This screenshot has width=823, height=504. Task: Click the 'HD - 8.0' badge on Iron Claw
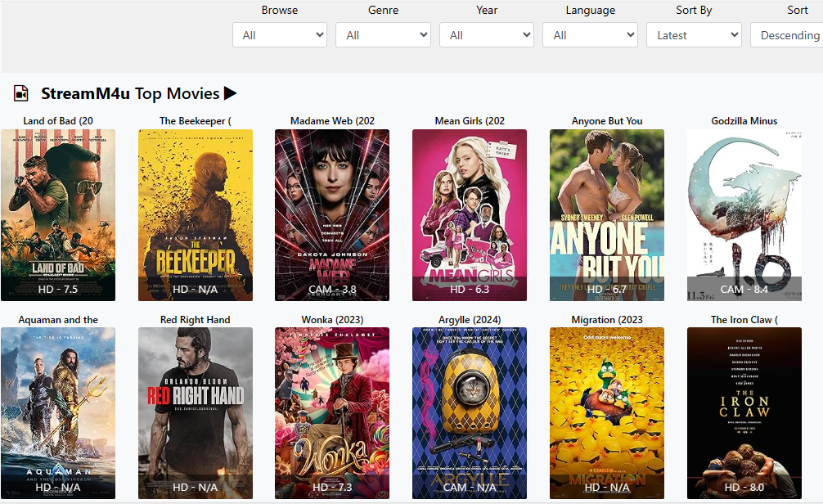(x=744, y=487)
